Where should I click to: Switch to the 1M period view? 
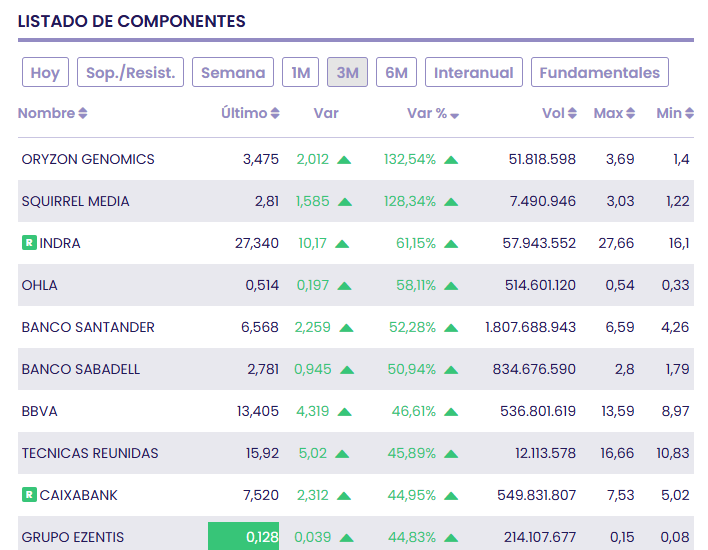coord(300,72)
